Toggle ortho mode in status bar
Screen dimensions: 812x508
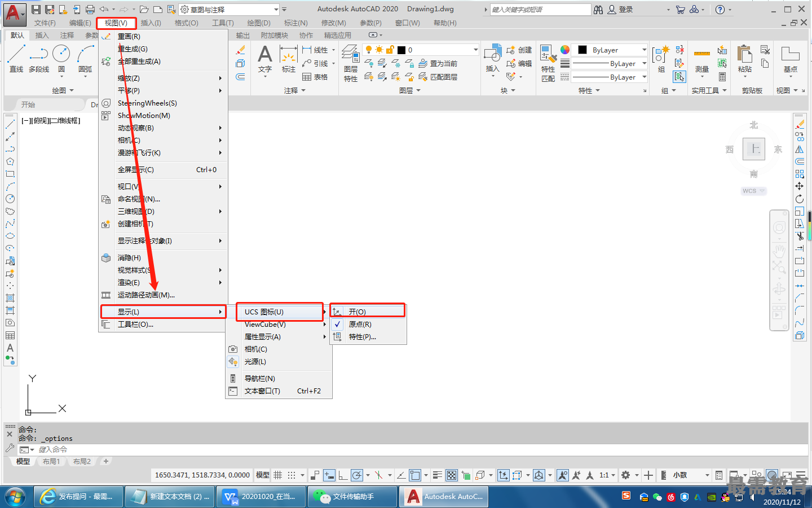[343, 475]
